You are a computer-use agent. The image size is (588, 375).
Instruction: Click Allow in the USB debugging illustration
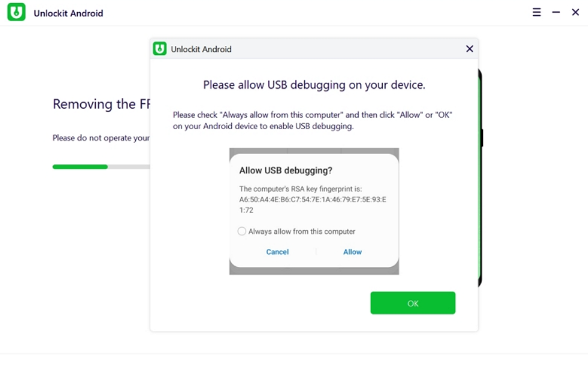click(x=353, y=252)
